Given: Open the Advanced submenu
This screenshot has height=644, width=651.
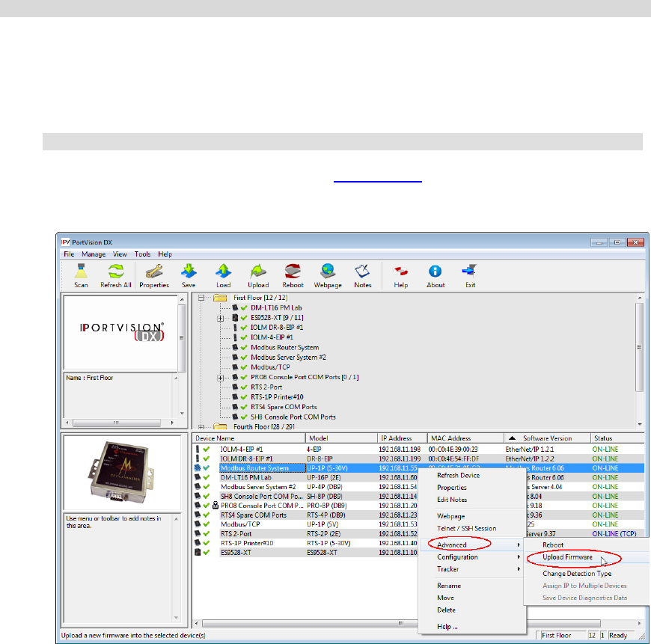Looking at the screenshot, I should [471, 545].
